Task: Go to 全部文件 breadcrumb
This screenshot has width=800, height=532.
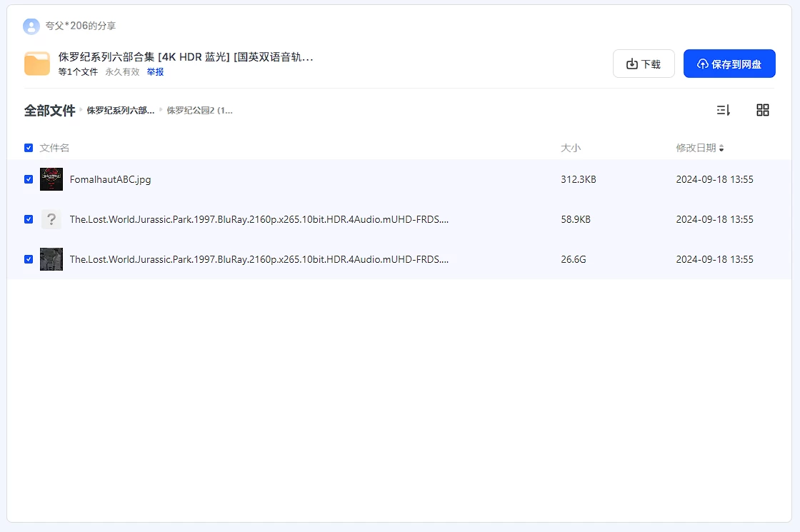Action: click(49, 111)
